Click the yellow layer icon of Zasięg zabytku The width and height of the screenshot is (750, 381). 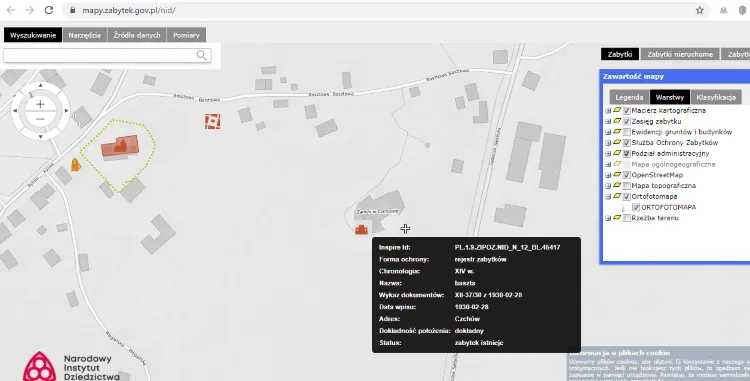(x=617, y=121)
